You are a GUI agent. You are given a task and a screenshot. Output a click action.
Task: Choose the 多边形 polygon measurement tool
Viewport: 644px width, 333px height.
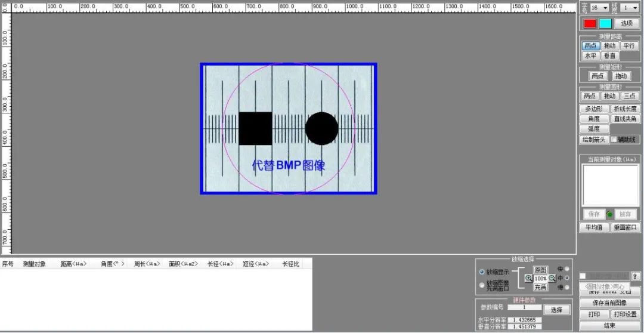tap(594, 109)
